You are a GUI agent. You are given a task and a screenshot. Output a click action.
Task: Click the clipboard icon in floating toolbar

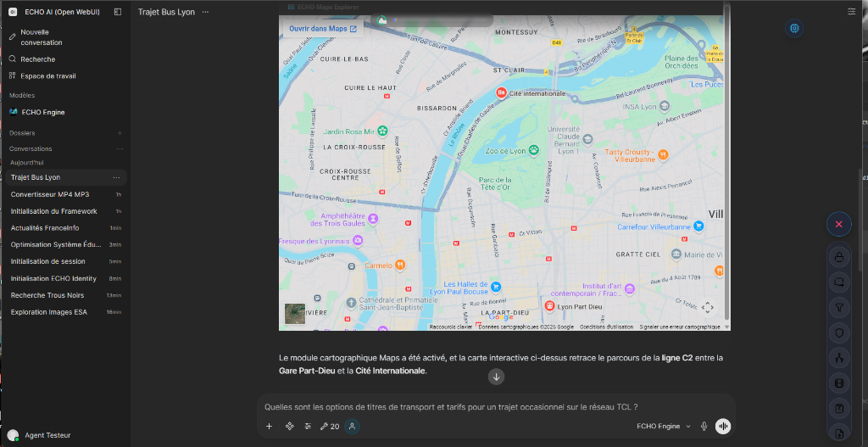[838, 409]
